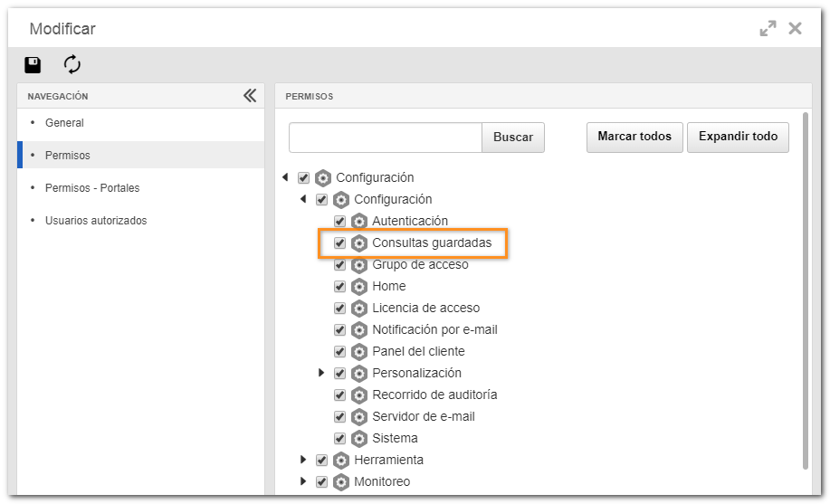Collapse the top-level Configuración node
830x504 pixels.
pyautogui.click(x=285, y=177)
